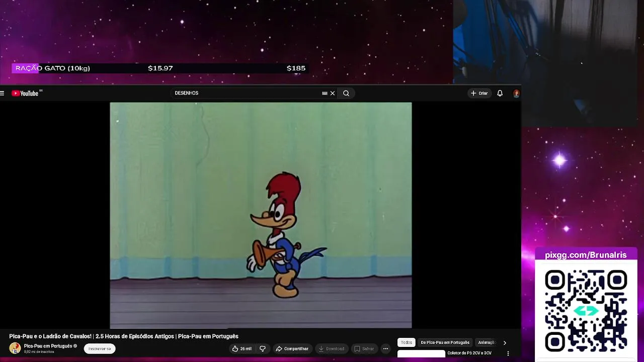This screenshot has width=644, height=362.
Task: Click the pixgg.com/BrunaIris overlay link text
Action: [x=586, y=255]
